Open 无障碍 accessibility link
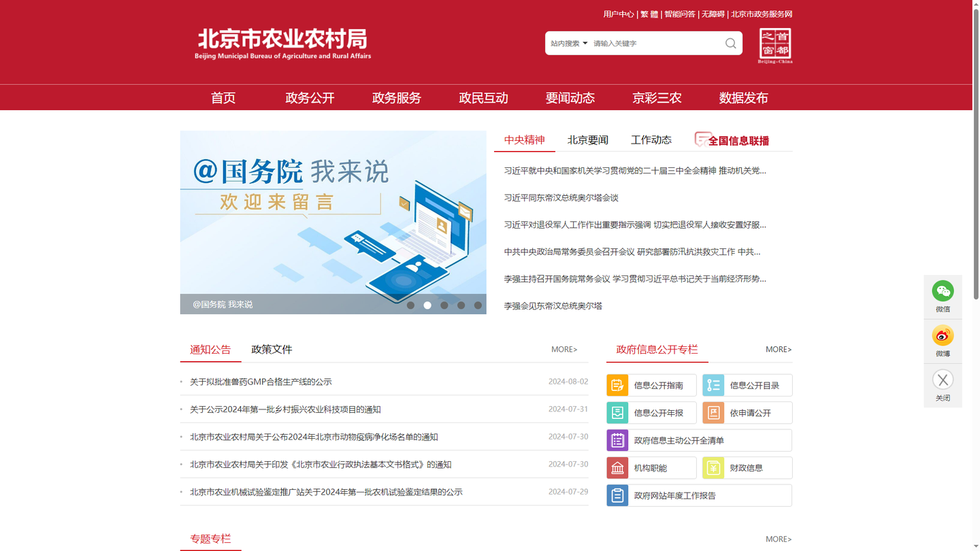The width and height of the screenshot is (980, 551). tap(713, 14)
